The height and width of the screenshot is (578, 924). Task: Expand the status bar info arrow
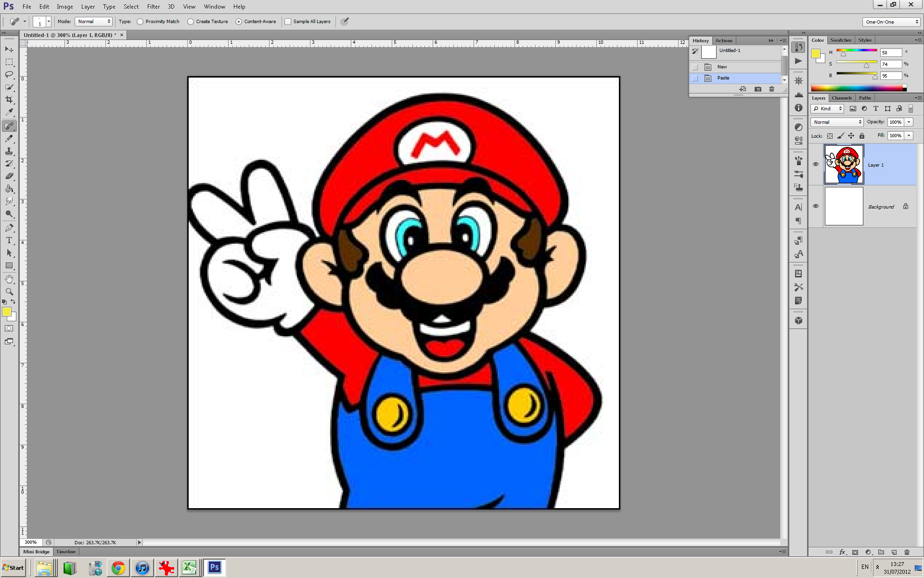click(140, 542)
